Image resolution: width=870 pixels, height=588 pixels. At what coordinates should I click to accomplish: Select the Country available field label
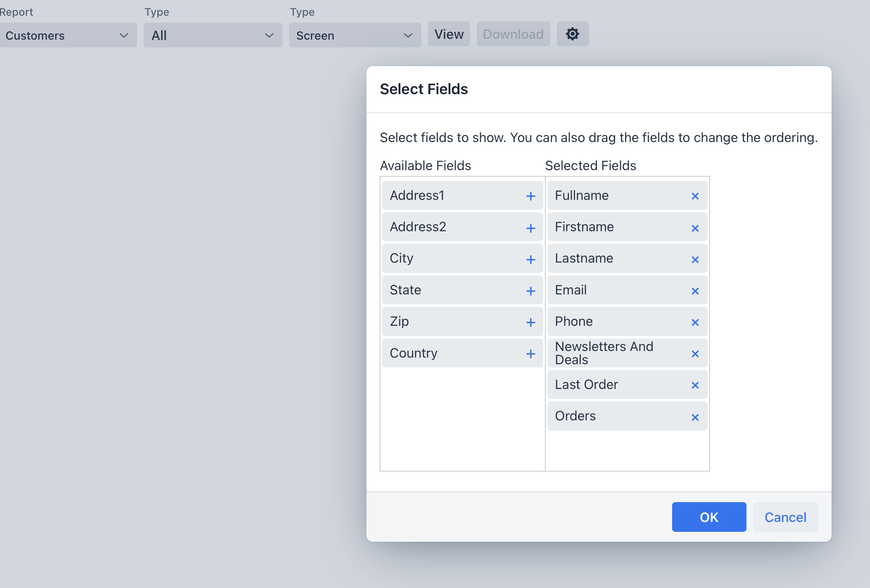[x=414, y=353]
